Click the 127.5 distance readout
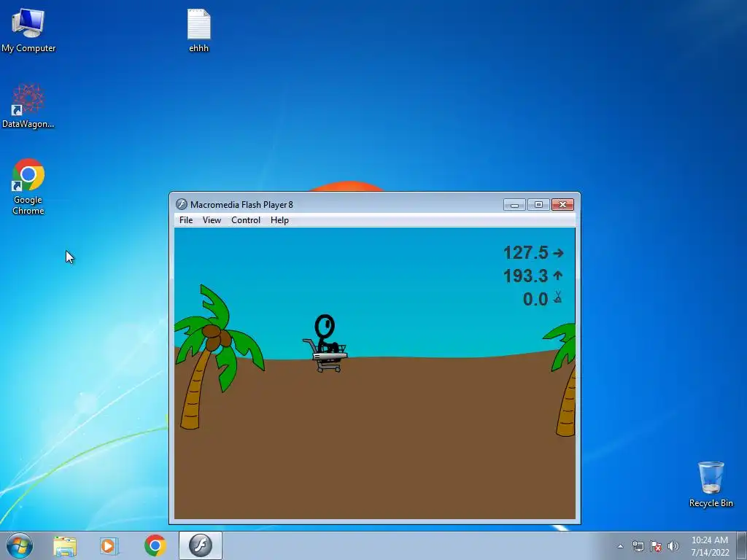747x560 pixels. pos(525,252)
